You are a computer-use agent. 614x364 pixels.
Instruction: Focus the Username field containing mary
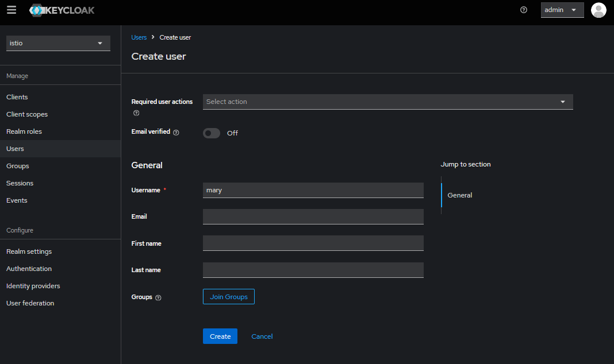coord(313,191)
